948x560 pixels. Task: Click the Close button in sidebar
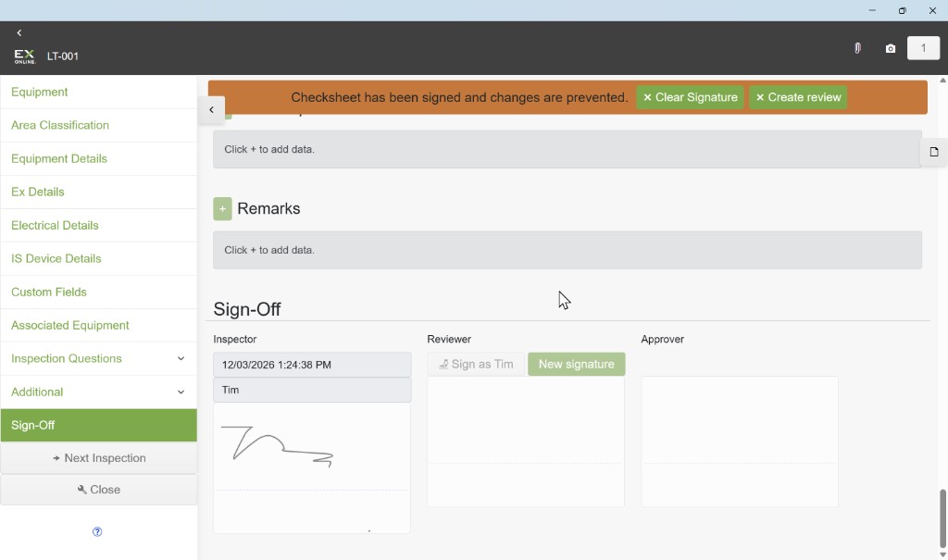[98, 490]
